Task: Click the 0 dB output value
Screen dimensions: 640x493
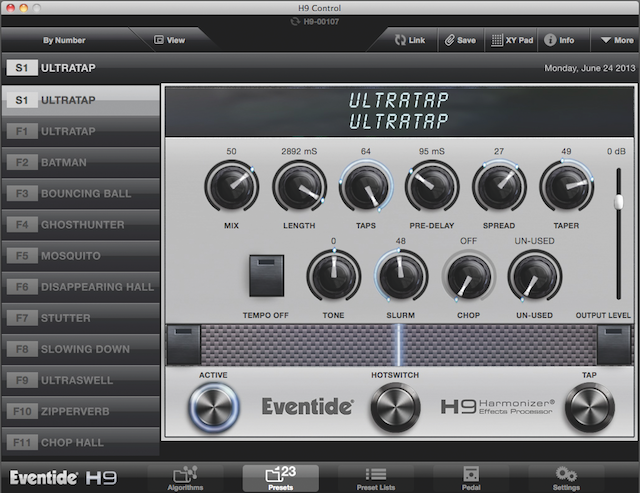Action: [x=616, y=151]
